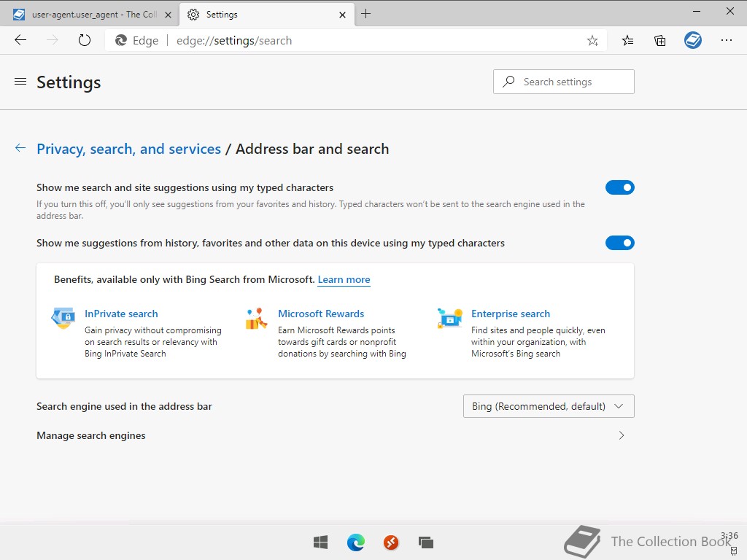Click the Microsoft Rewards gift icon
Screen dimensions: 747x560
point(256,318)
